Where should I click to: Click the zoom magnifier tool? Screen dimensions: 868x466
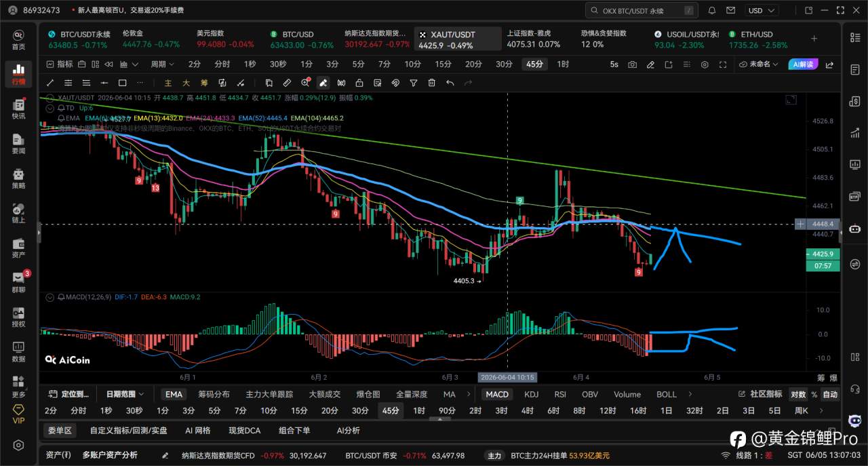click(x=305, y=83)
